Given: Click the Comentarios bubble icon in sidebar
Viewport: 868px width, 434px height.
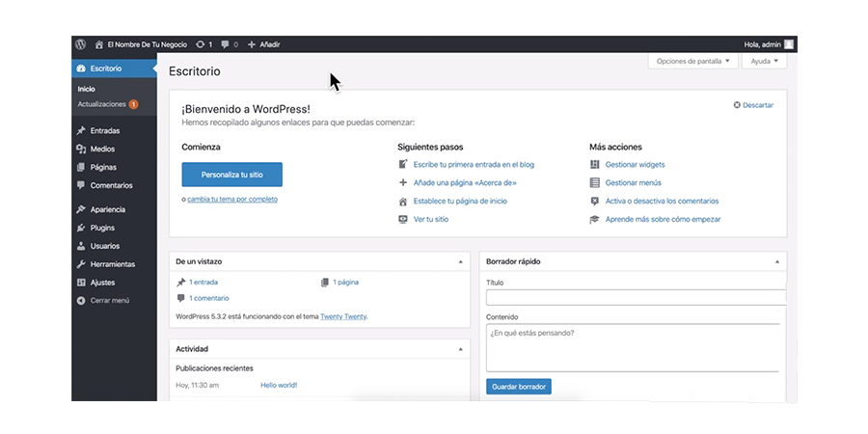Looking at the screenshot, I should (x=81, y=185).
